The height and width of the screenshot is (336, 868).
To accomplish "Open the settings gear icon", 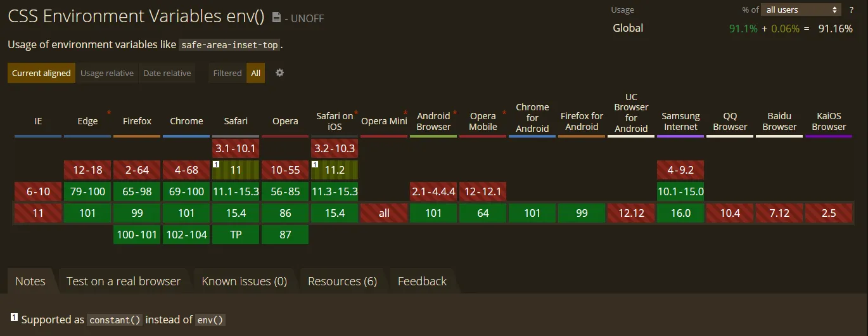I will [x=279, y=73].
